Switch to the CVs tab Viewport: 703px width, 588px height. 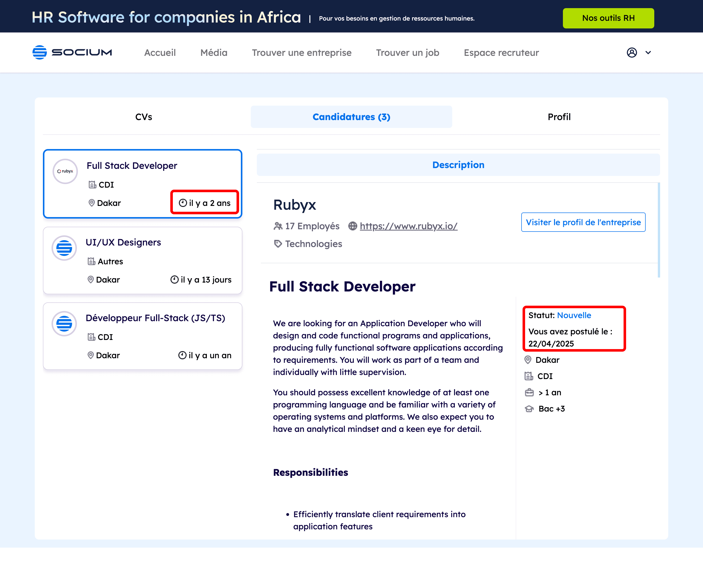[144, 117]
